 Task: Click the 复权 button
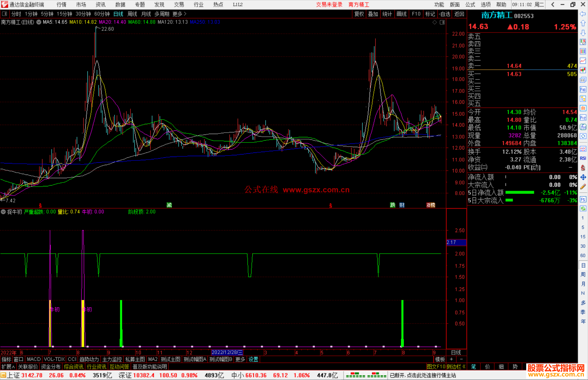click(x=359, y=14)
